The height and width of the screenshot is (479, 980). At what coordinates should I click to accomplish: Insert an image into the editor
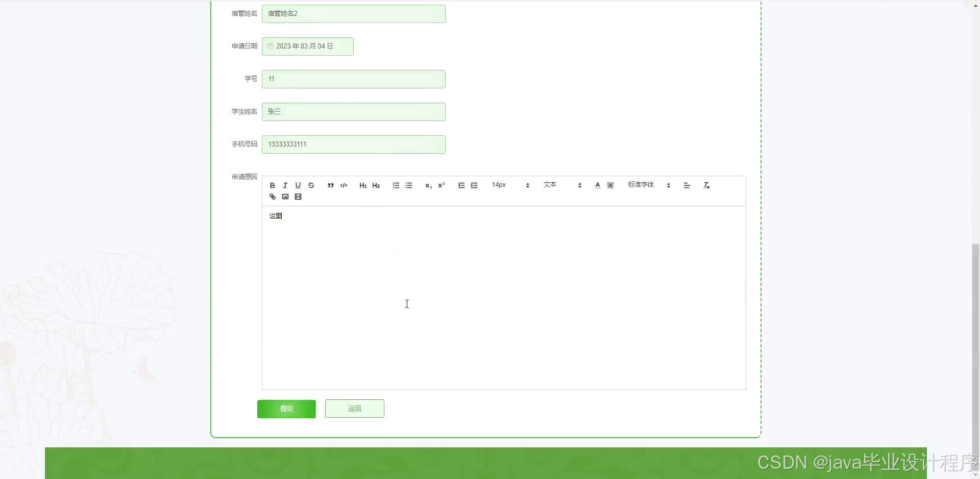[285, 197]
